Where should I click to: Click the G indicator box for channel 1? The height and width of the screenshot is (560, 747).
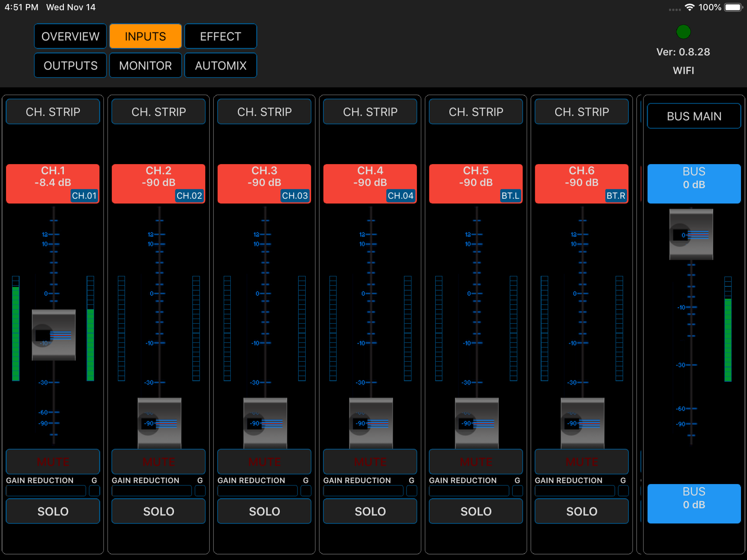click(x=94, y=491)
